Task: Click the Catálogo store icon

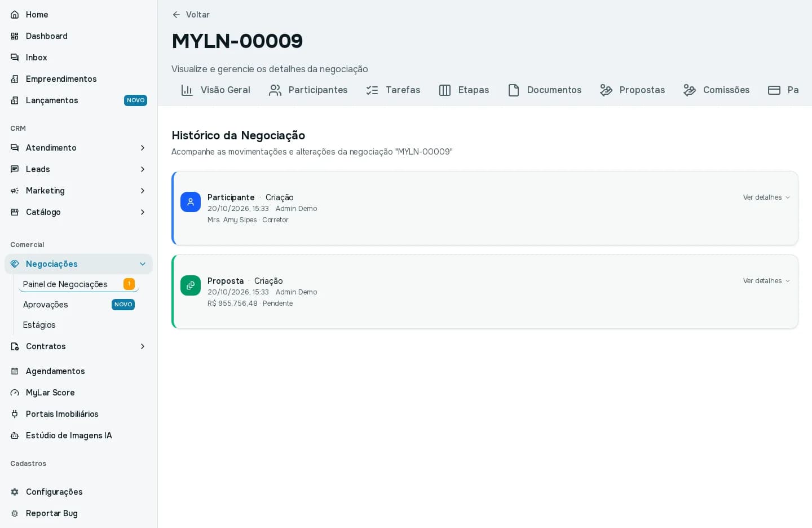Action: pyautogui.click(x=15, y=212)
